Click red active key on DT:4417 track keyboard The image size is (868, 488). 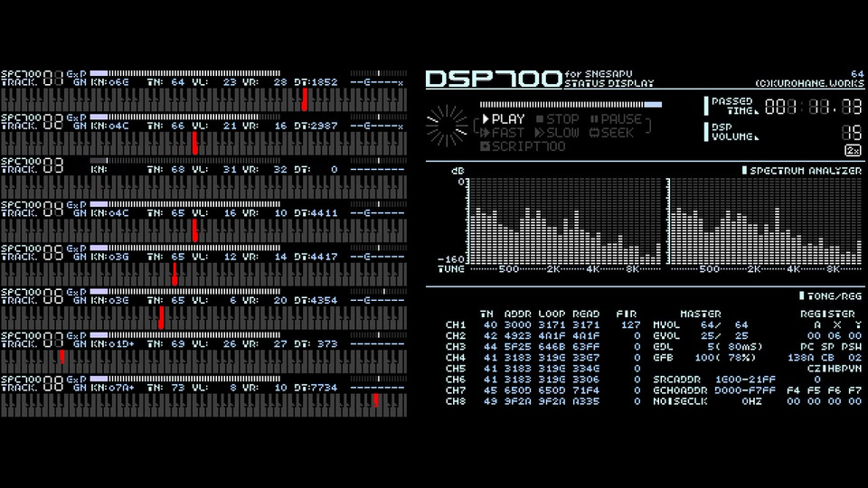pos(175,275)
